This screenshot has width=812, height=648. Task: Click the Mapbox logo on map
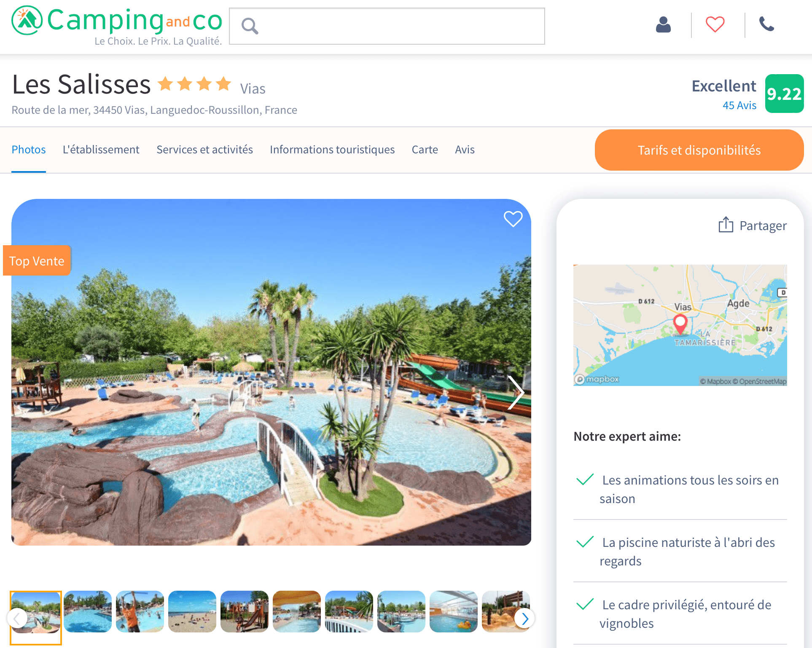[597, 379]
